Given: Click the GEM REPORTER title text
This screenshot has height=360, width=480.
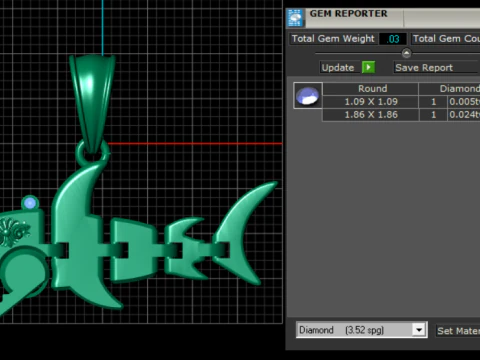Looking at the screenshot, I should [x=348, y=14].
